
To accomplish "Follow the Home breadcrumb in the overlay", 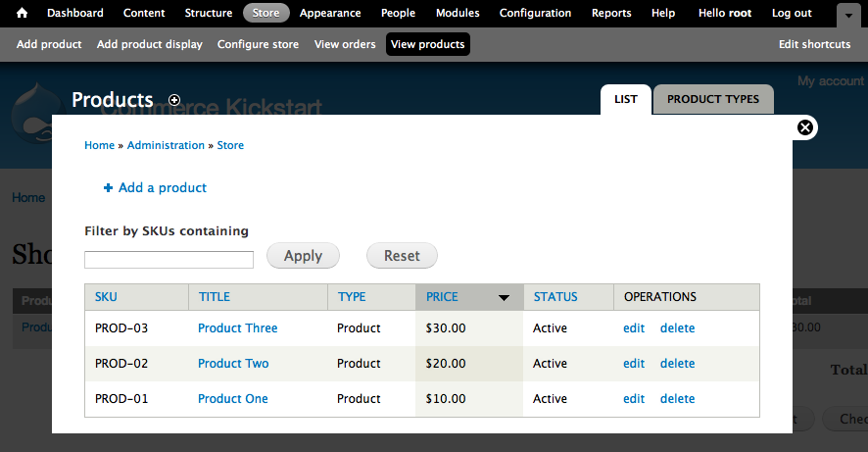I will (x=100, y=145).
